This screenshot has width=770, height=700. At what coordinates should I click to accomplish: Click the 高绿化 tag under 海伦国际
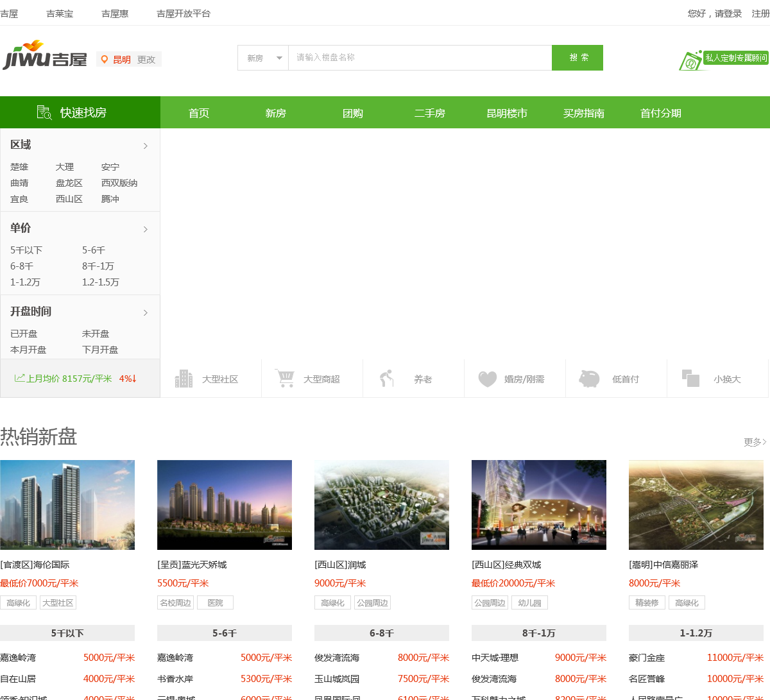click(19, 602)
